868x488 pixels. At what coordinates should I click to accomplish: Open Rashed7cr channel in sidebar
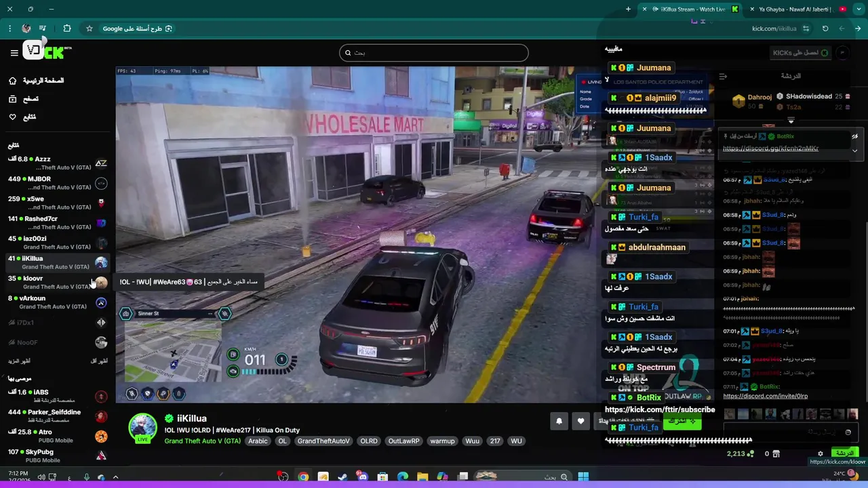click(57, 222)
